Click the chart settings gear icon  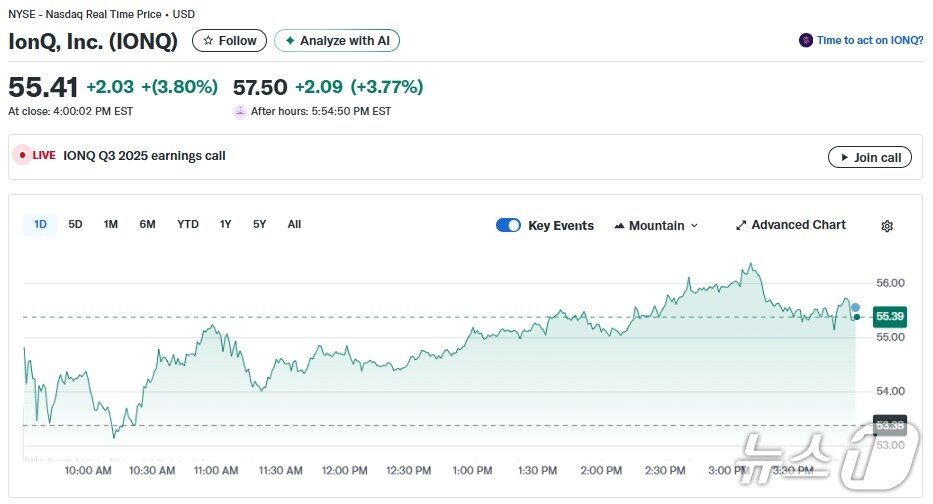(x=886, y=226)
